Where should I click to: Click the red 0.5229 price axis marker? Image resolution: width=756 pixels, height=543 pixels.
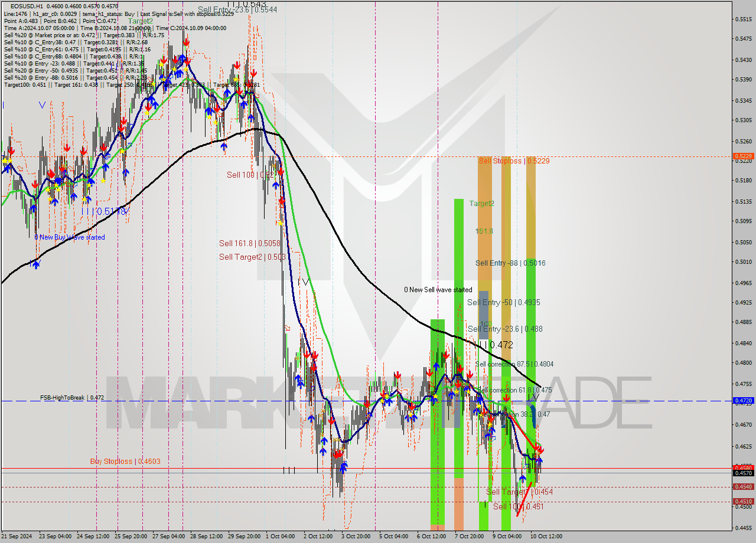(742, 156)
